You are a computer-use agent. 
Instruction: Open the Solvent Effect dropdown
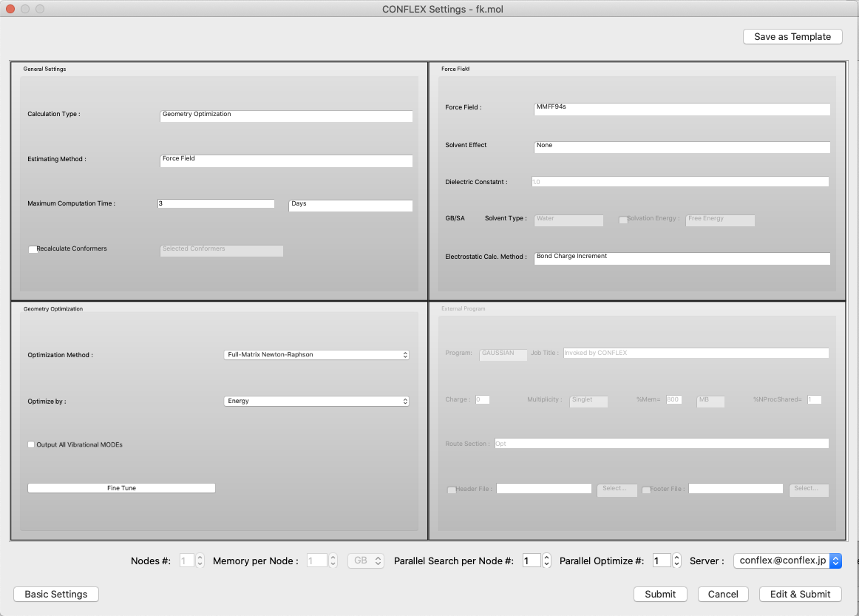[681, 147]
